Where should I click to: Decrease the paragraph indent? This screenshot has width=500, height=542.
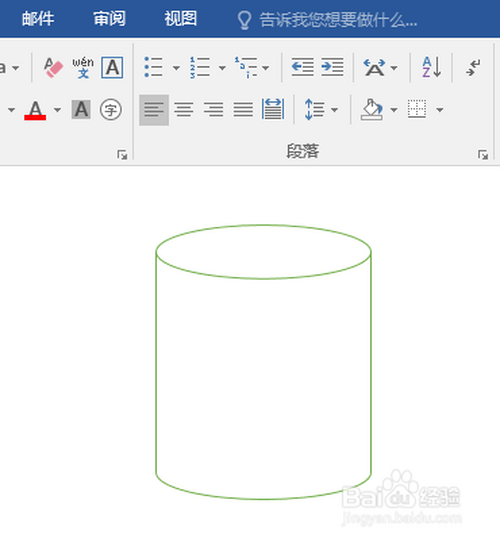click(302, 67)
